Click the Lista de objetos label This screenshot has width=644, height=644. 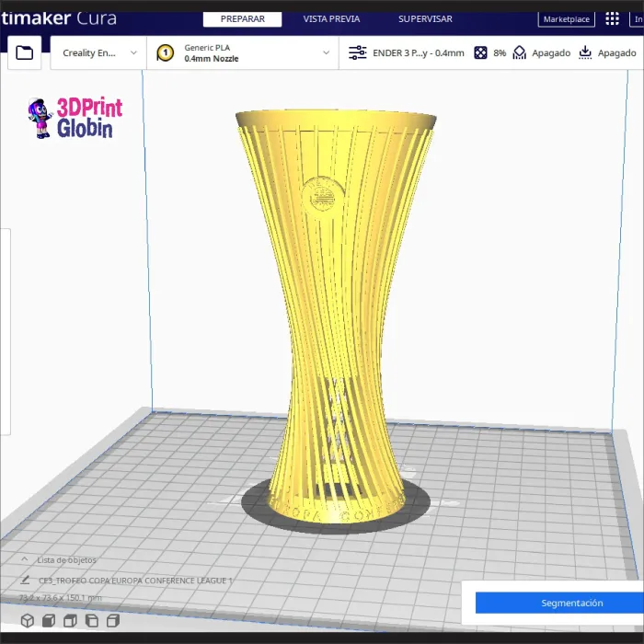[66, 559]
